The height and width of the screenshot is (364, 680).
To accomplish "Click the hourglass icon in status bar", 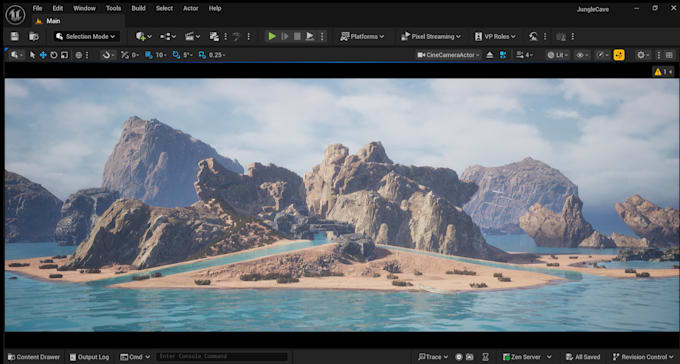I will tap(486, 357).
